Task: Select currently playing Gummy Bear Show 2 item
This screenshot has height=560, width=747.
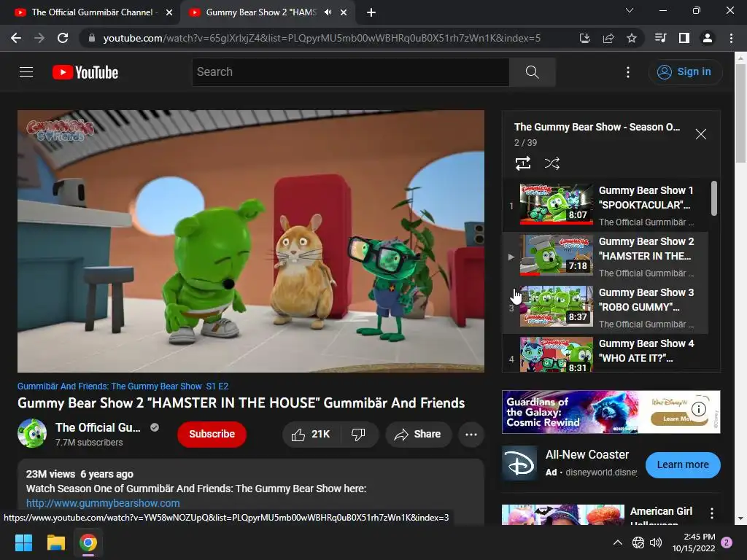Action: 605,256
